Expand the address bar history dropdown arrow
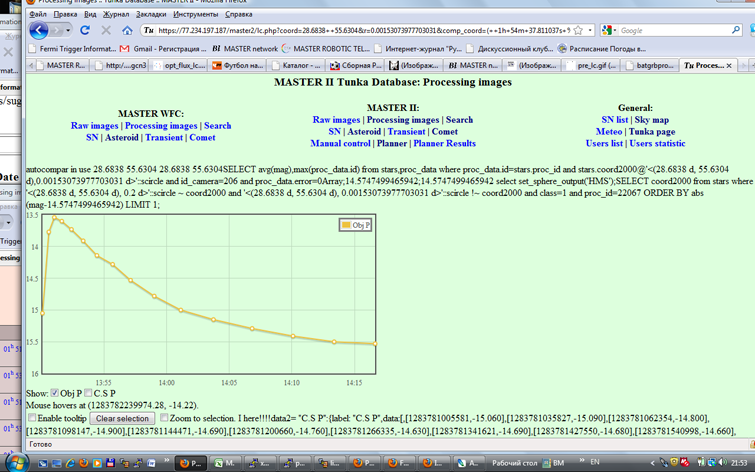 click(592, 31)
